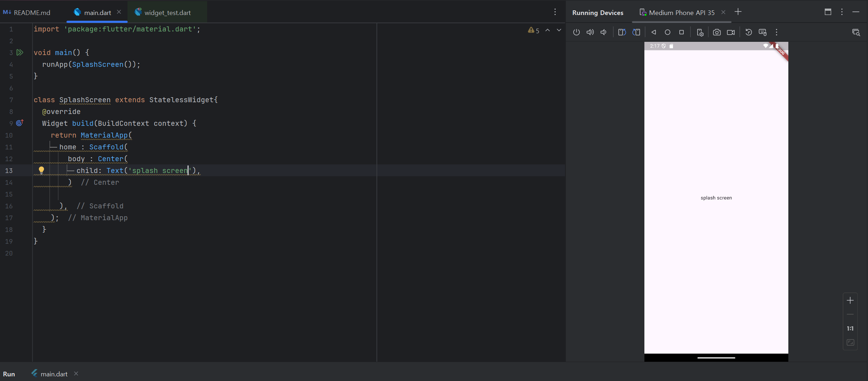The height and width of the screenshot is (381, 868).
Task: Click the run gutter icon by main()
Action: click(x=20, y=53)
